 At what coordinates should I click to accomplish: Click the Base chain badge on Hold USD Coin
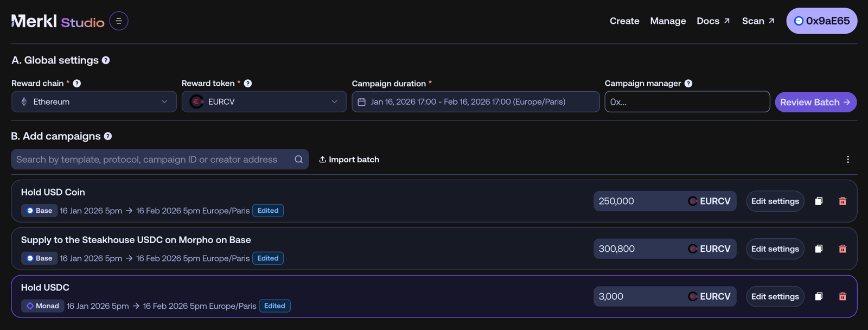[x=39, y=211]
